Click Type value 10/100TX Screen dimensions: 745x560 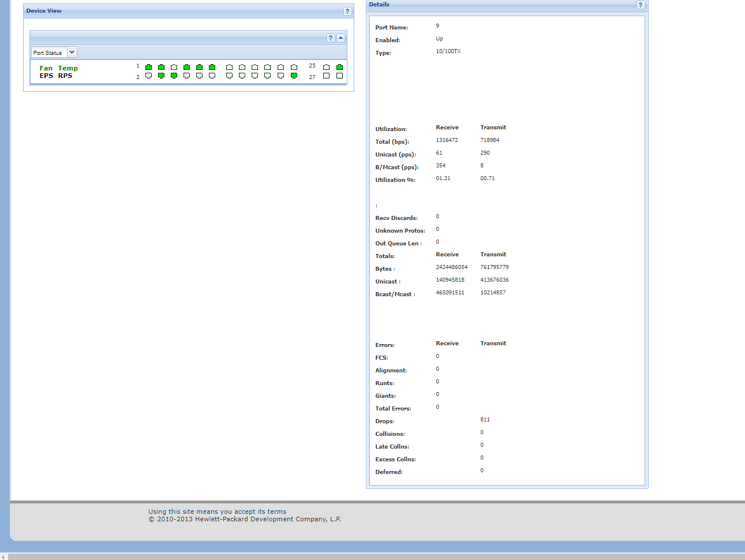tap(448, 51)
